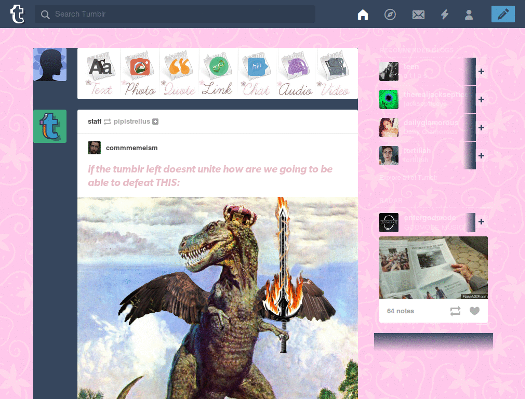The image size is (532, 399).
Task: Create a new Text post
Action: coord(100,73)
